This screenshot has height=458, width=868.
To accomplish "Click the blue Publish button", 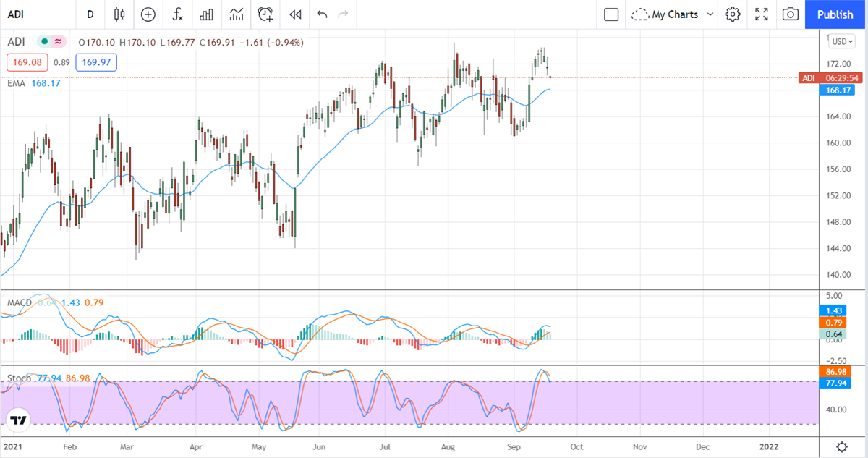I will [x=835, y=14].
